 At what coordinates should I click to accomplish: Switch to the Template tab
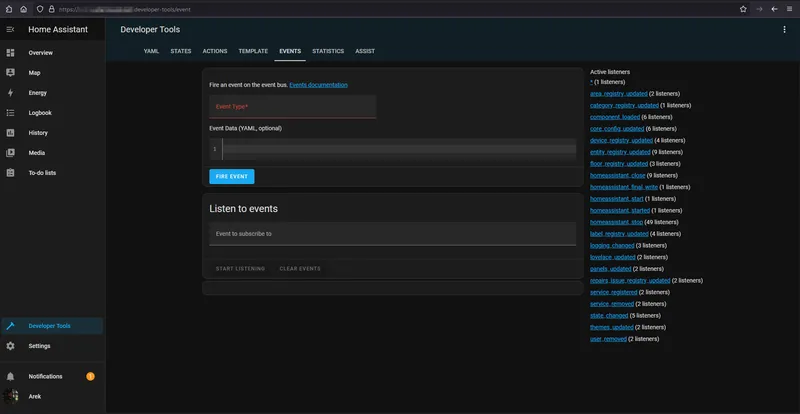click(x=253, y=51)
